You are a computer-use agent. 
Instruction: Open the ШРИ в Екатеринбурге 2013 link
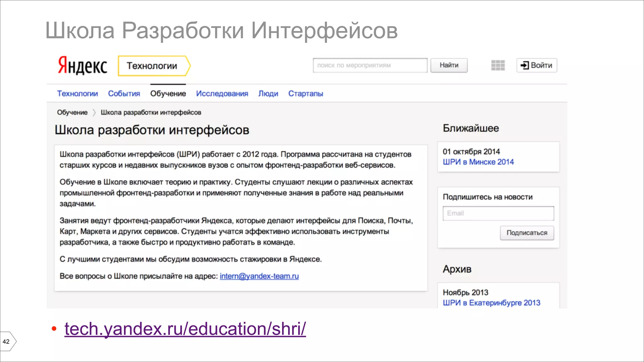tap(491, 303)
